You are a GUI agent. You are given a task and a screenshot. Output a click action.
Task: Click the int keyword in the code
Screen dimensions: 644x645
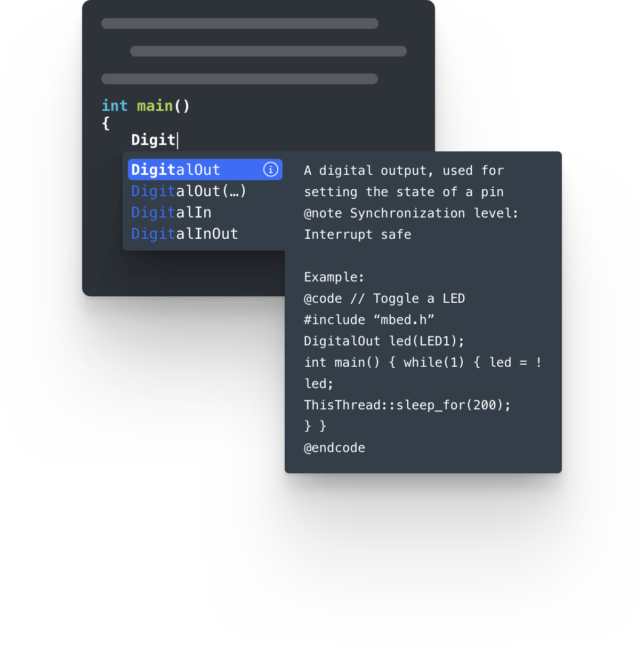115,106
